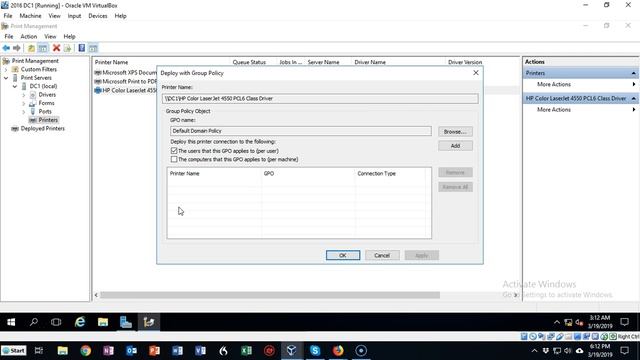Screen dimensions: 640x360
Task: Select Microsoft XPS Document printer row
Action: tap(126, 72)
